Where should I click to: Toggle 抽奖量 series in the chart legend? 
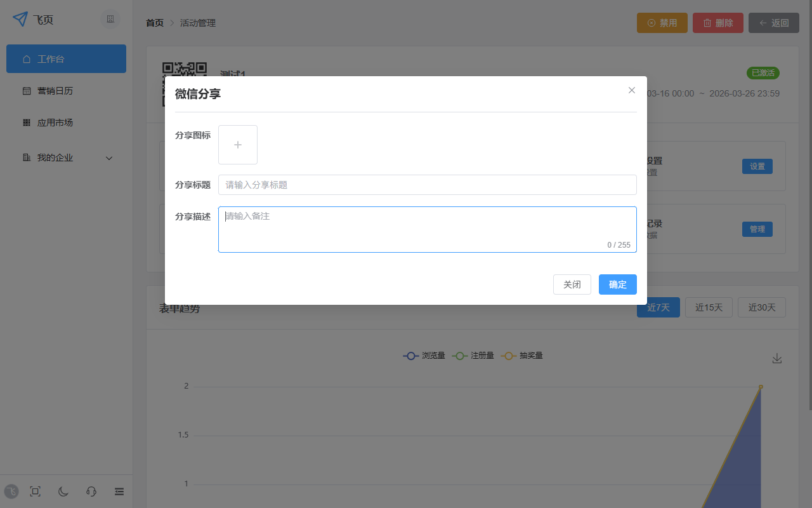tap(522, 356)
